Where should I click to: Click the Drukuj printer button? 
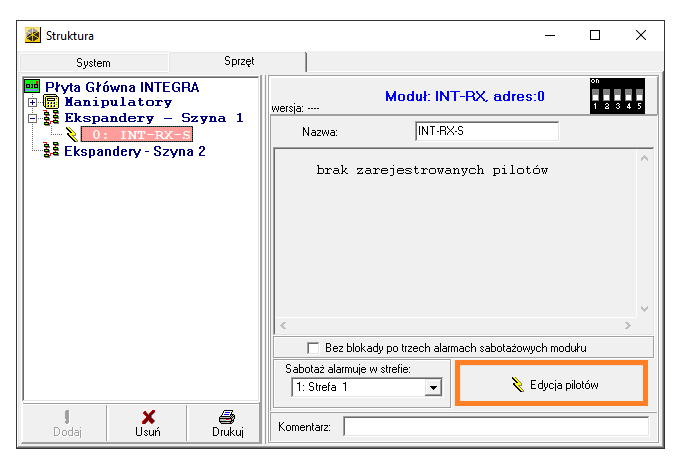227,422
